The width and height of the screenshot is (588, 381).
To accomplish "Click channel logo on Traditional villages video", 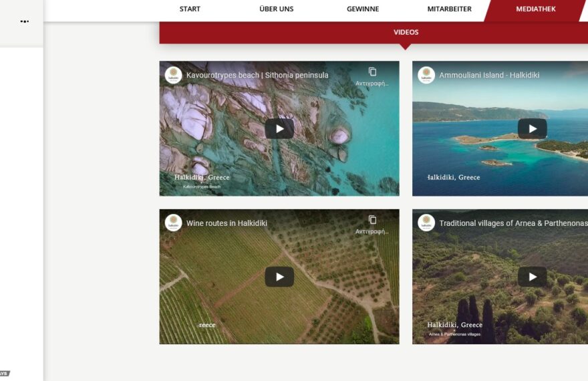I will (426, 223).
